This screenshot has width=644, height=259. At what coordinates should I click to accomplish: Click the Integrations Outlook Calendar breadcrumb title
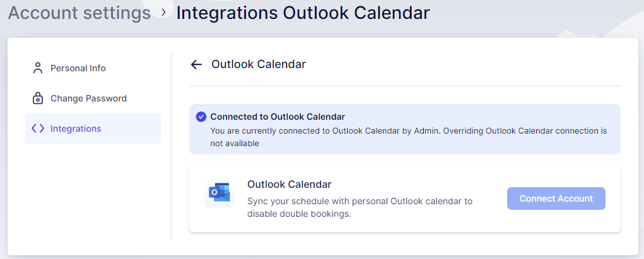[x=303, y=13]
